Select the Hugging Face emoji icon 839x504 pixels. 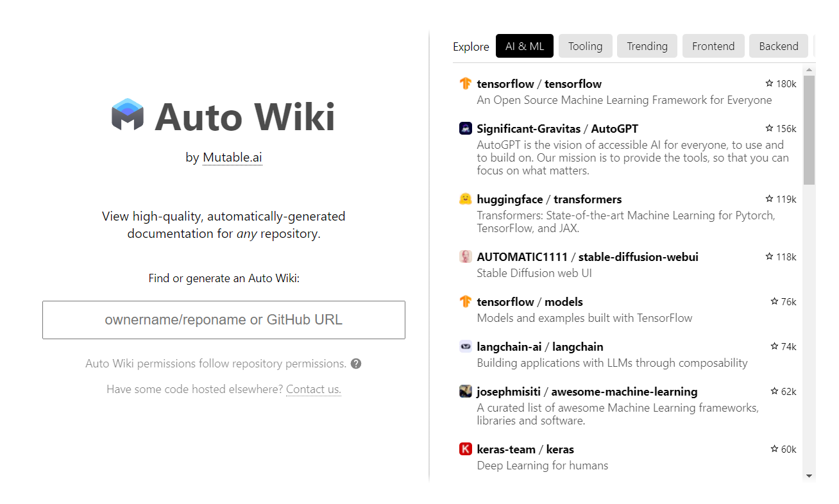[x=465, y=199]
